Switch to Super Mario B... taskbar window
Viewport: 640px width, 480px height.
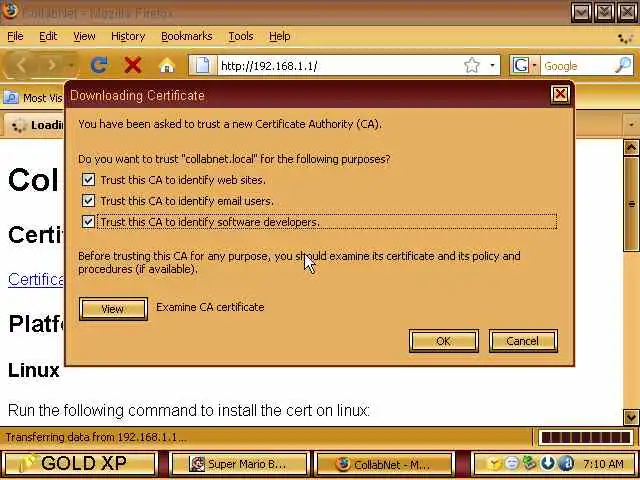pyautogui.click(x=240, y=464)
